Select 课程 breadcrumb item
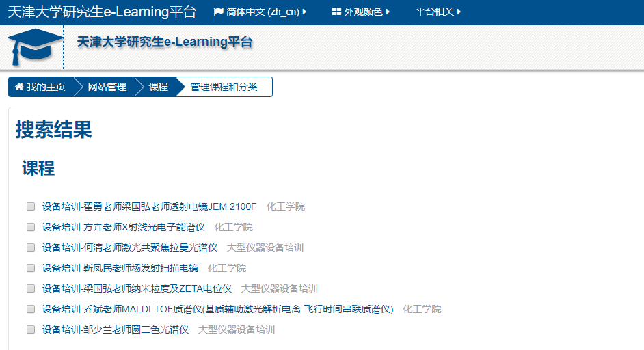Image resolution: width=644 pixels, height=350 pixels. [x=158, y=87]
